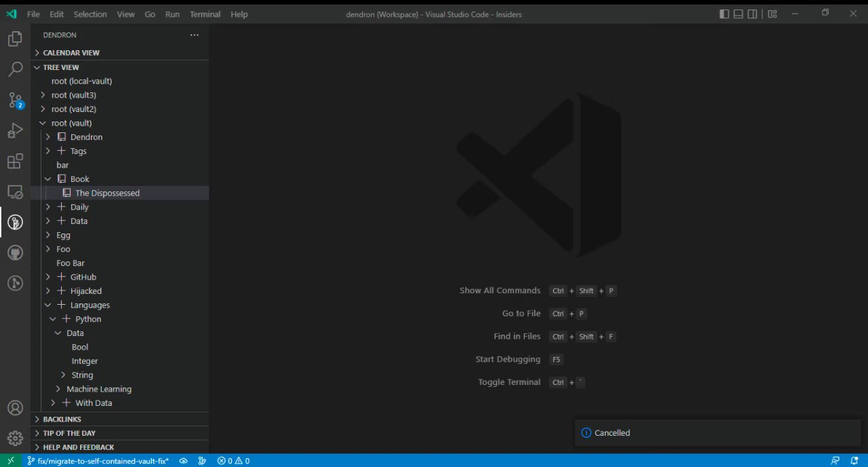Click the info icon in Cancelled notification
868x467 pixels.
click(587, 433)
